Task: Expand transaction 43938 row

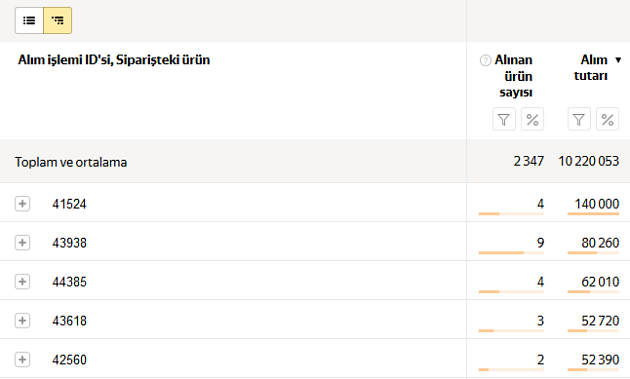Action: coord(22,243)
